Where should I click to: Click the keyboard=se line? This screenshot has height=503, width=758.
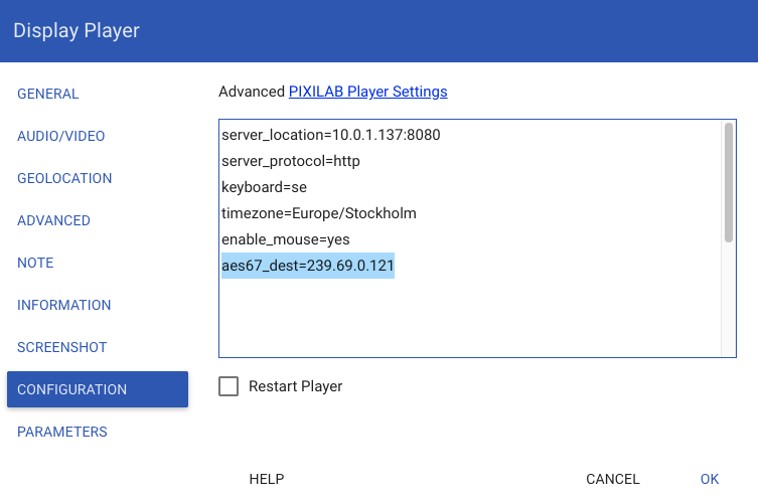click(x=264, y=187)
